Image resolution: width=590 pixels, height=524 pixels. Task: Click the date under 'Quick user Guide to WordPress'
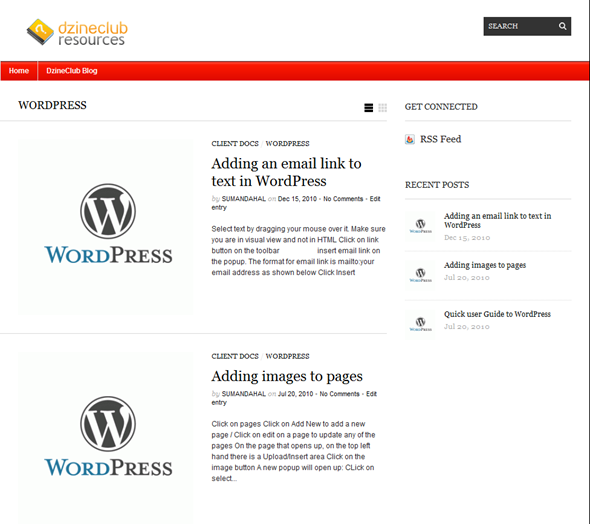pyautogui.click(x=467, y=327)
